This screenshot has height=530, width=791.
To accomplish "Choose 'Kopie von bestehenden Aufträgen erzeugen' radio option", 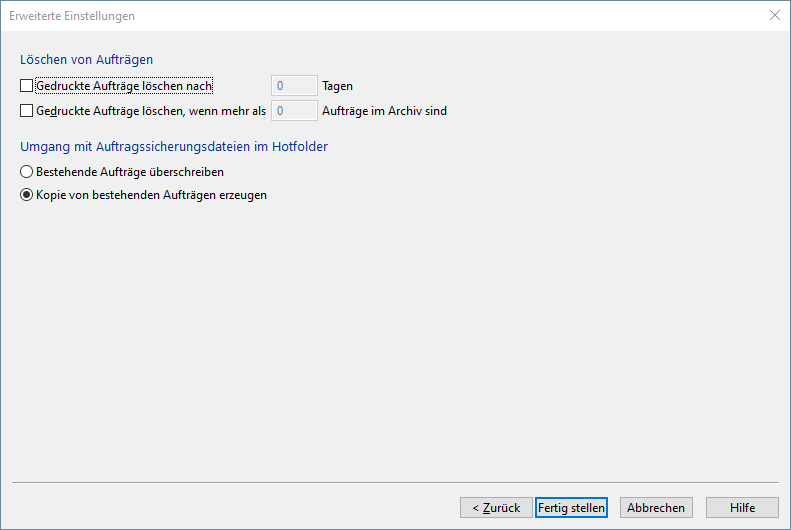I will coord(27,196).
